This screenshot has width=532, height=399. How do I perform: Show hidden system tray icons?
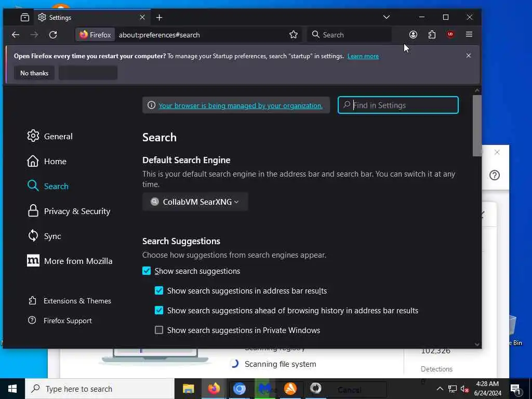point(440,389)
